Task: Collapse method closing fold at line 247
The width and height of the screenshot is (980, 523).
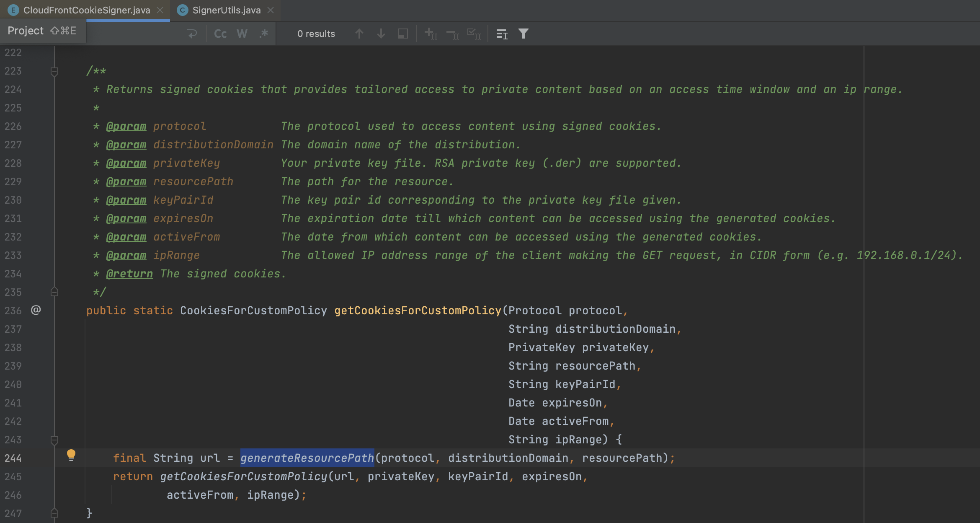Action: (54, 513)
